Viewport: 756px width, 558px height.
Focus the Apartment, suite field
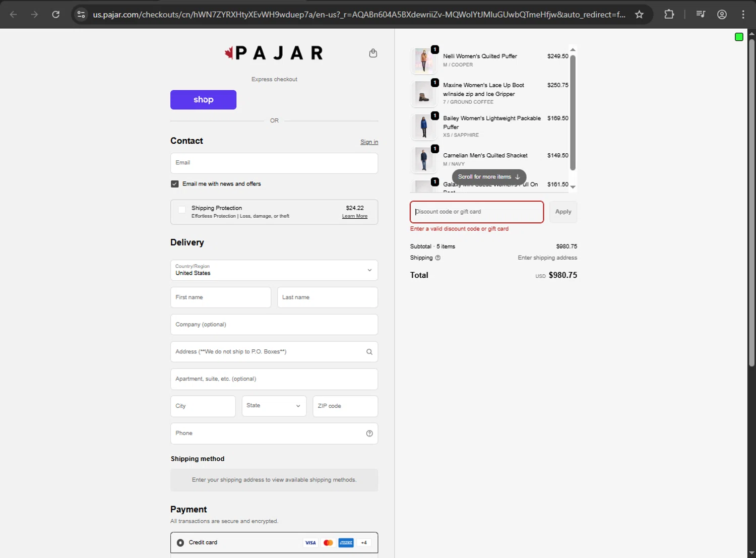[x=274, y=379]
